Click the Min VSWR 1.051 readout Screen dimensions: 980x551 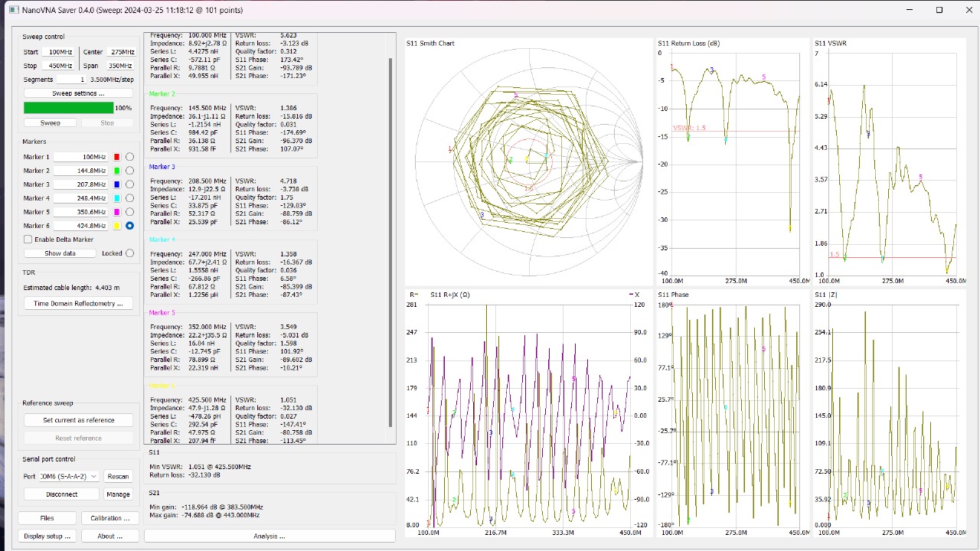point(220,467)
